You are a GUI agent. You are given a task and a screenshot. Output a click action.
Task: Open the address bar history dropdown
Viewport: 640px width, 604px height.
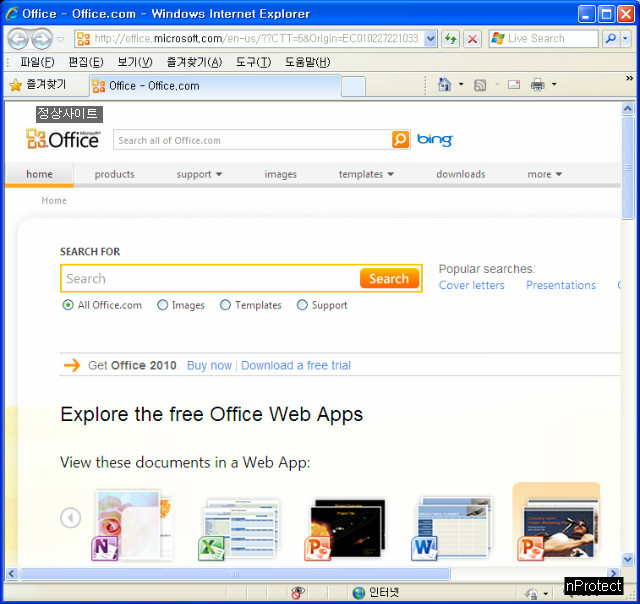430,39
